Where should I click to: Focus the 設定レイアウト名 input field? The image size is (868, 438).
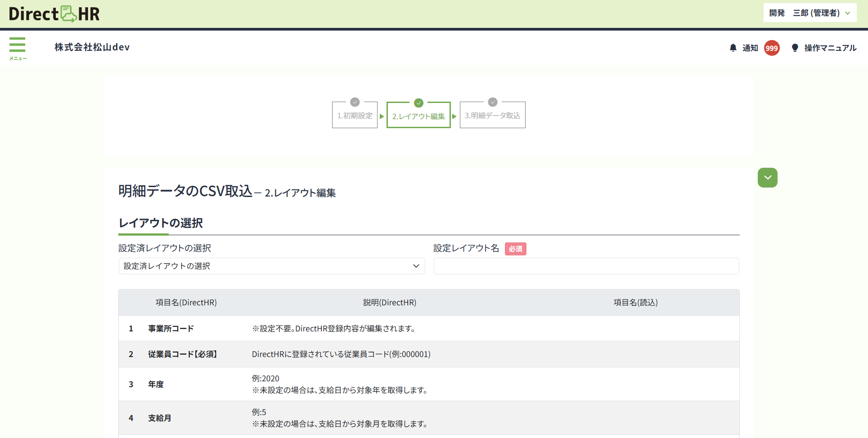tap(586, 266)
